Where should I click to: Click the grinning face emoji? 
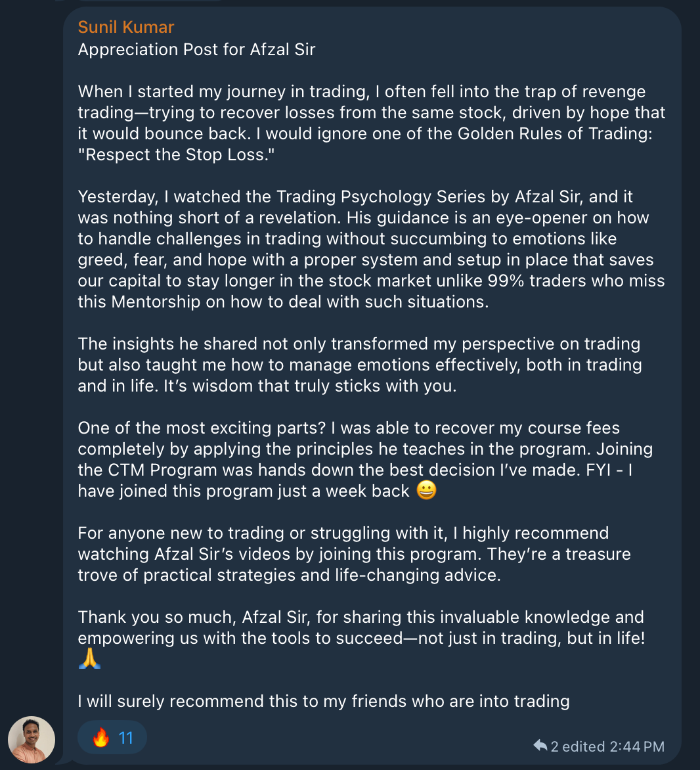pos(426,491)
